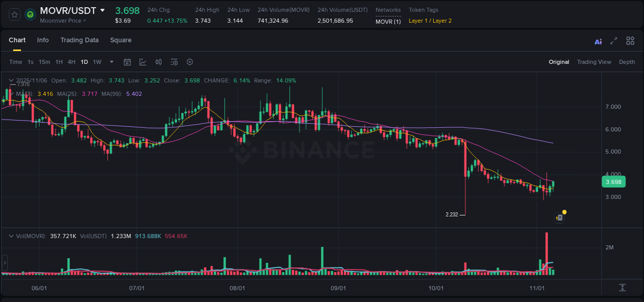Open the OHLC candle display options
644x302 pixels.
tap(158, 62)
